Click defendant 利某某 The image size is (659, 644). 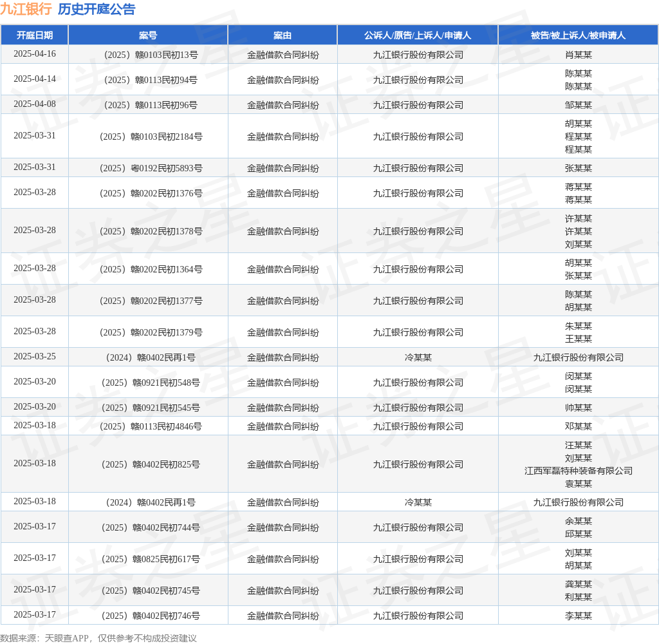click(x=579, y=597)
